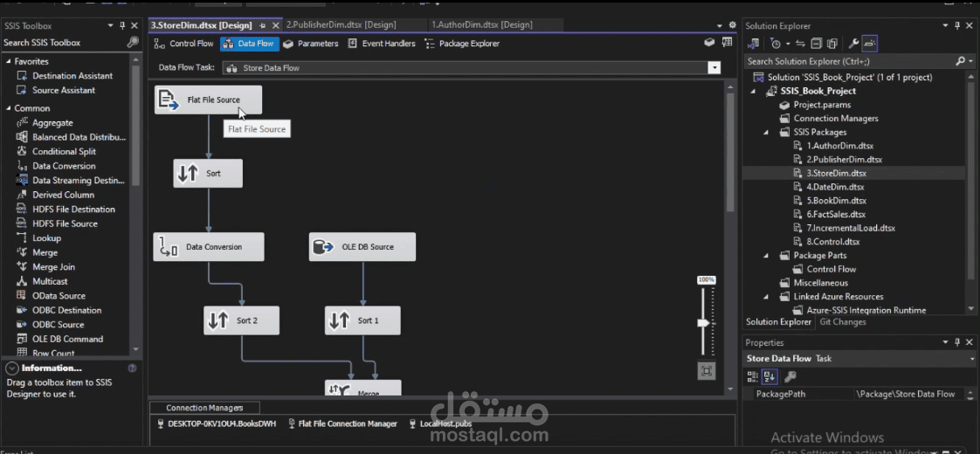Click the canvas zoom slider handle
Image resolution: width=980 pixels, height=454 pixels.
[x=704, y=323]
